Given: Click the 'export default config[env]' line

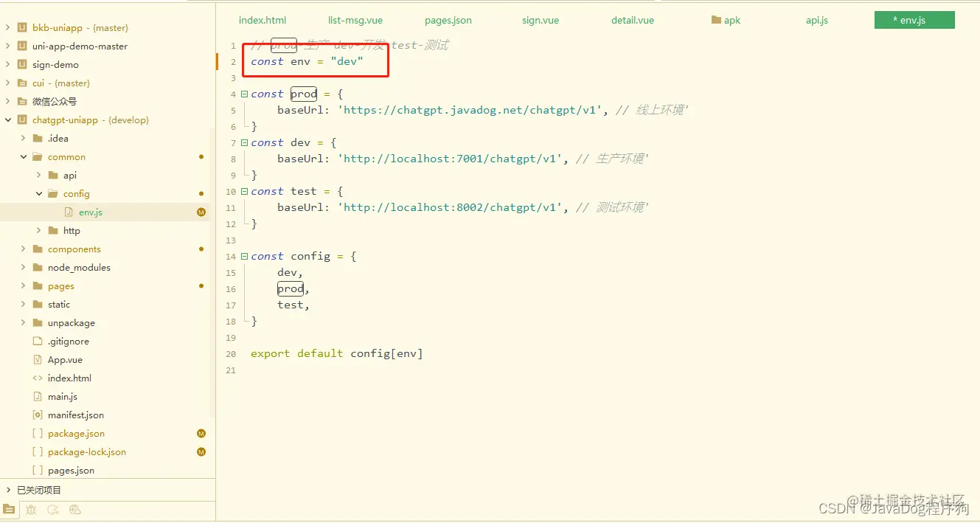Looking at the screenshot, I should coord(337,353).
